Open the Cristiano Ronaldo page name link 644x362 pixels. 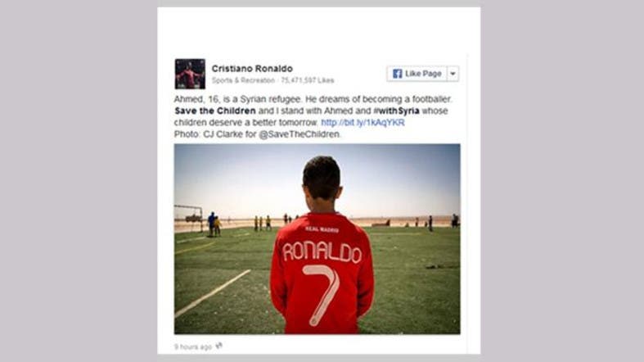tap(252, 69)
